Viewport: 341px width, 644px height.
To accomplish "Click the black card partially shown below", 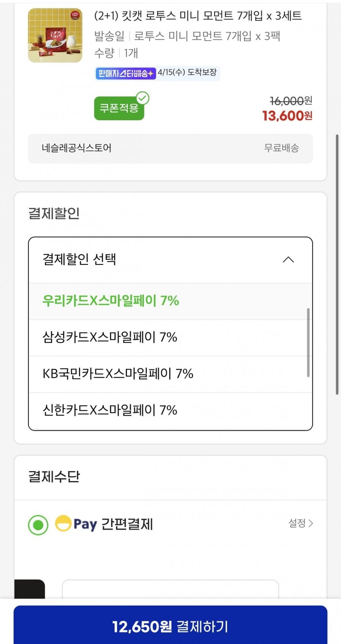I will pyautogui.click(x=30, y=589).
